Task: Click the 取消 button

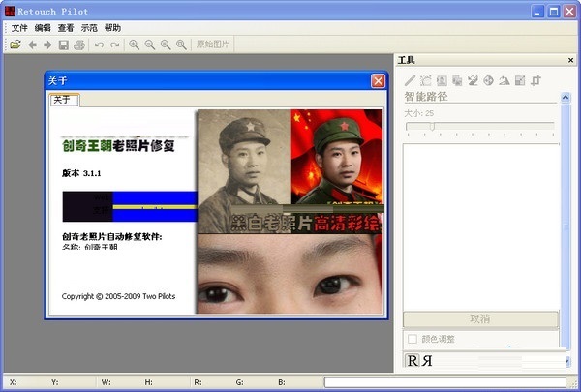Action: tap(480, 319)
